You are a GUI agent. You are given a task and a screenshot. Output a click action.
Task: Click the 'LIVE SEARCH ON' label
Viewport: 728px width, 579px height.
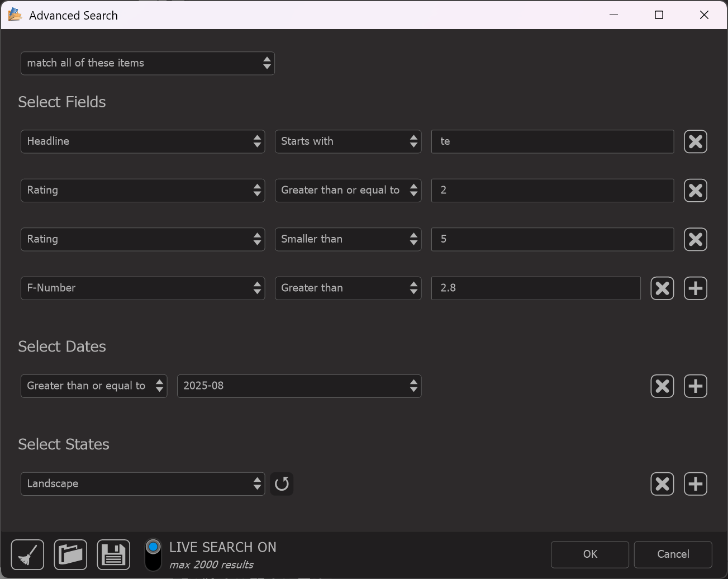tap(223, 547)
